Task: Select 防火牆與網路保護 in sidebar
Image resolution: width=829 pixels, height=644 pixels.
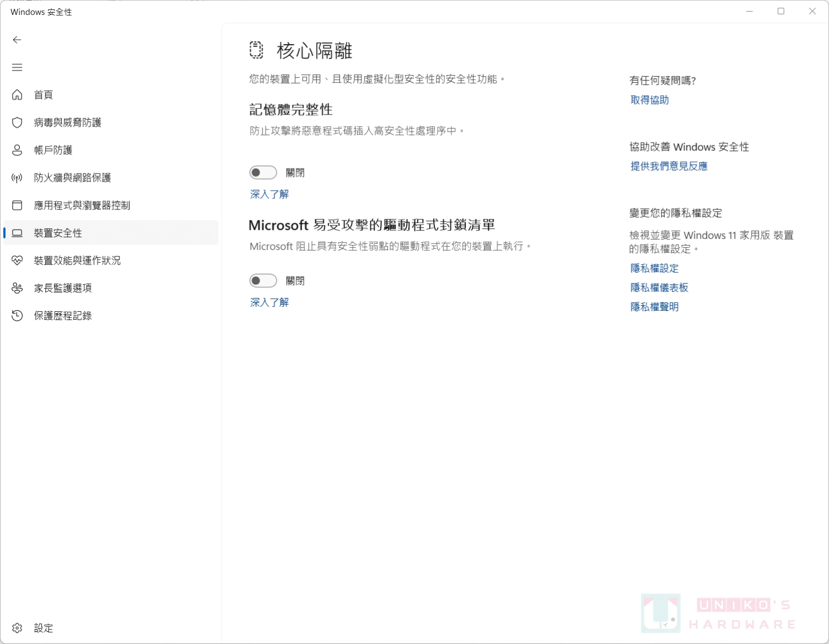Action: point(111,178)
